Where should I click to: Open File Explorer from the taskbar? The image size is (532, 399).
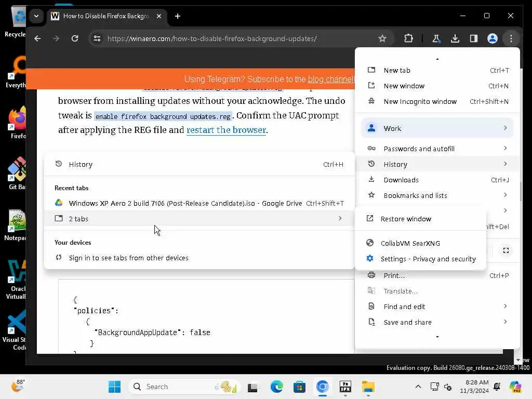pyautogui.click(x=368, y=387)
